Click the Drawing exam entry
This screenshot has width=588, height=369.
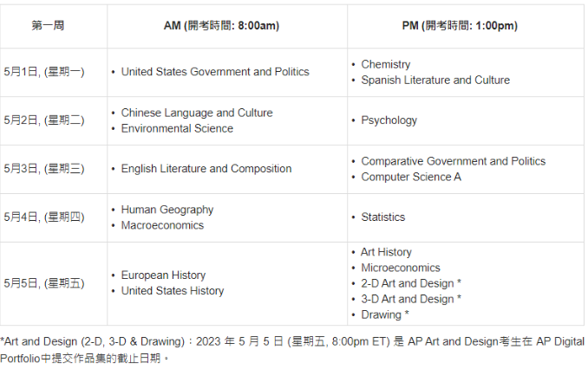click(381, 314)
